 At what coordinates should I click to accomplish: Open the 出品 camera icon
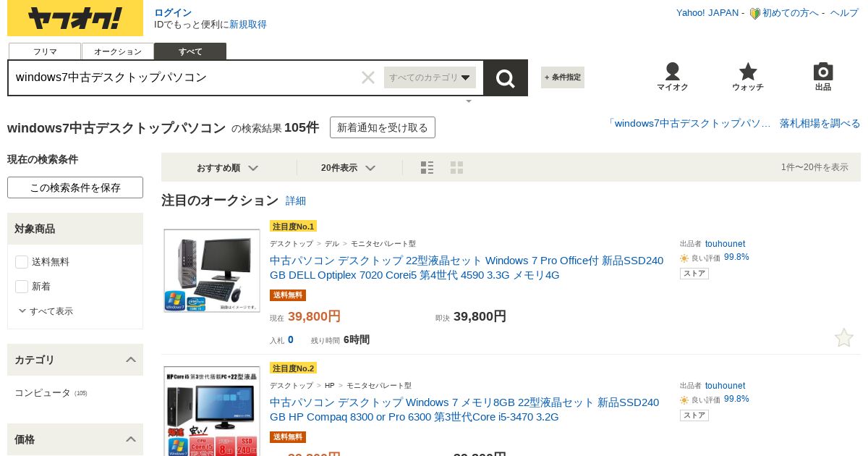[x=823, y=77]
